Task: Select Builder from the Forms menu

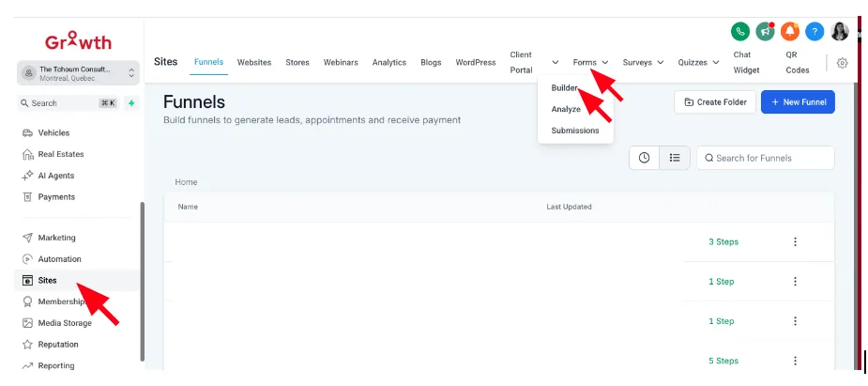Action: [x=564, y=88]
